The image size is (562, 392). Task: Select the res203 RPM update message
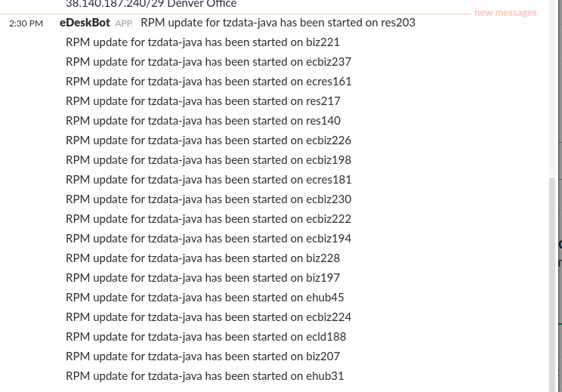277,23
